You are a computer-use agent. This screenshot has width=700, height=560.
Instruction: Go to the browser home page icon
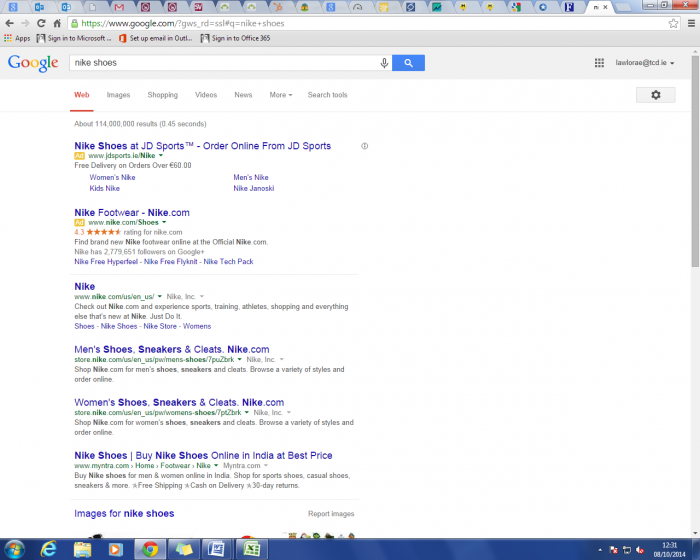[57, 23]
